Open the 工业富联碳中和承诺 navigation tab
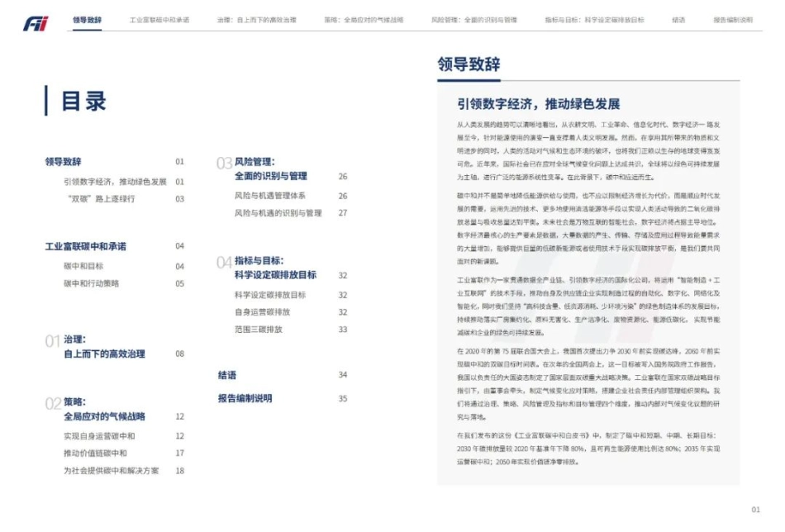Viewport: 785px width, 532px height. (x=159, y=20)
